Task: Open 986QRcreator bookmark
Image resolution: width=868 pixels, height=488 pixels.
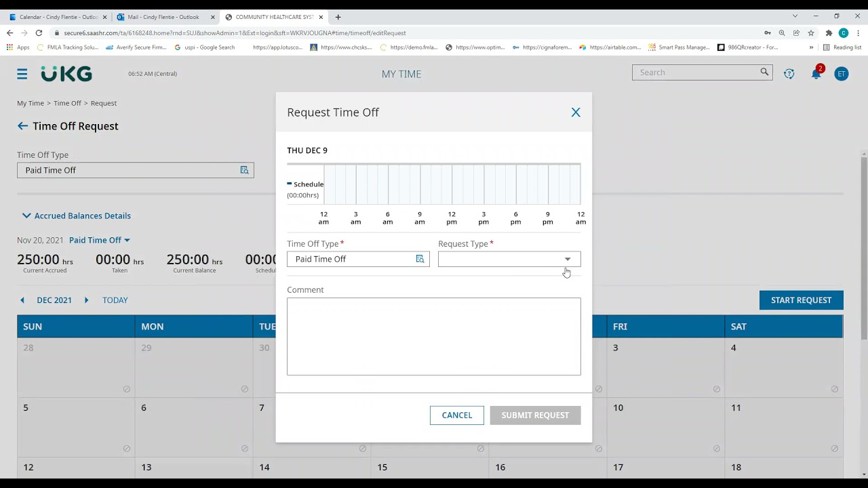Action: [x=747, y=47]
